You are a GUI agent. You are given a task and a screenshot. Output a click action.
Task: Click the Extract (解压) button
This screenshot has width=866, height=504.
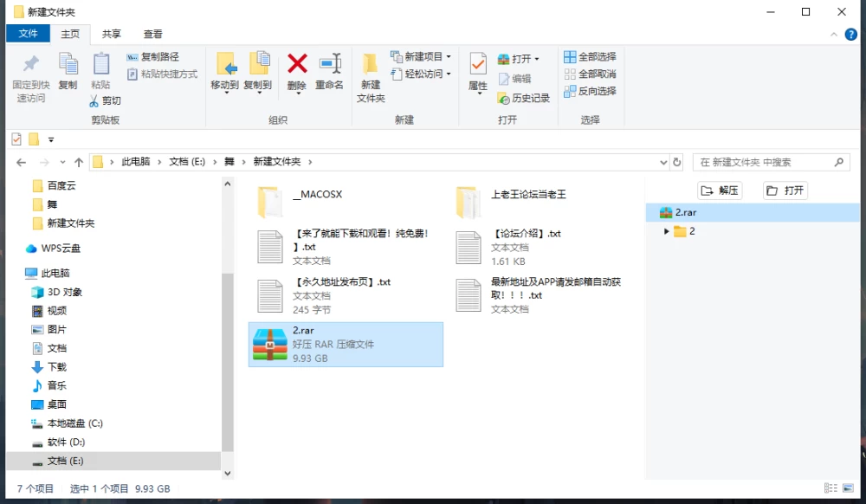tap(720, 191)
